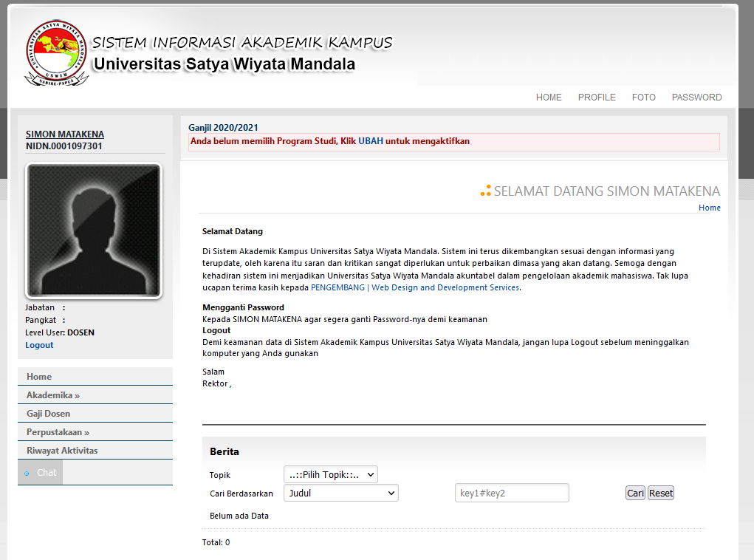754x560 pixels.
Task: Open the Cari Berdasarkan Judul dropdown
Action: [340, 493]
